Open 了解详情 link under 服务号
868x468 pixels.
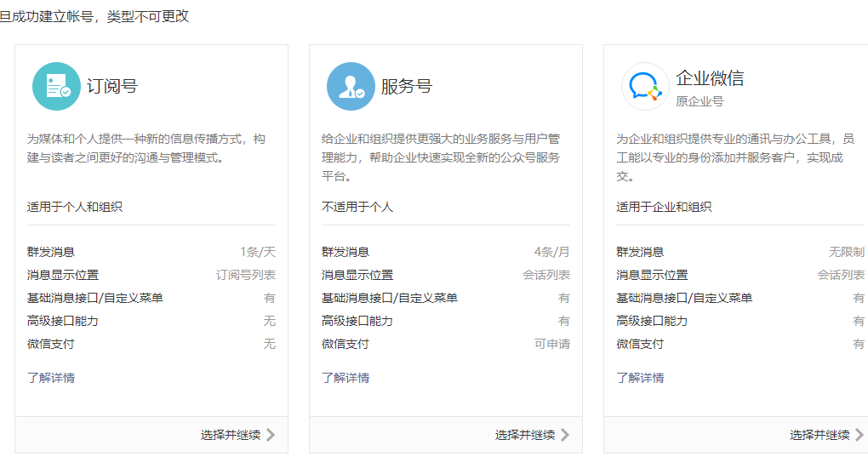[345, 378]
